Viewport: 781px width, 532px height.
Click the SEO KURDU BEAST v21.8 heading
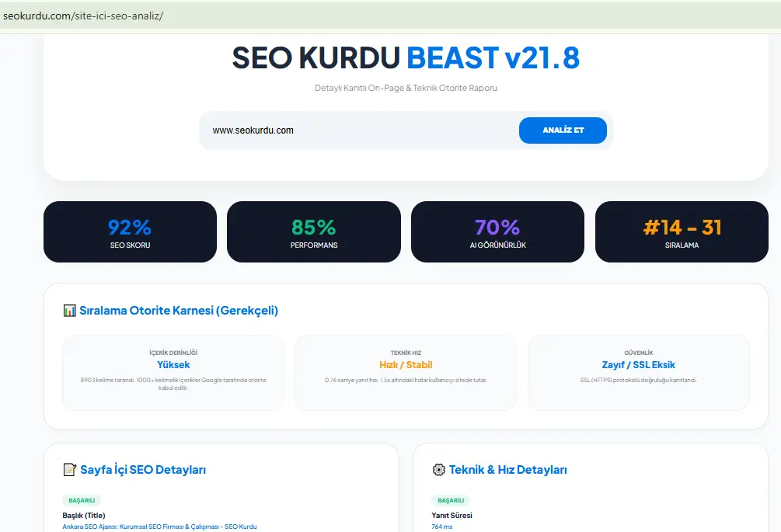(x=406, y=57)
